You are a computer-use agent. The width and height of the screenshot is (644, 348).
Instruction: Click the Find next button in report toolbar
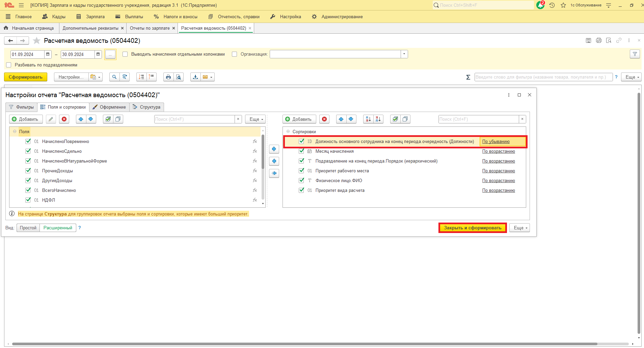point(125,77)
